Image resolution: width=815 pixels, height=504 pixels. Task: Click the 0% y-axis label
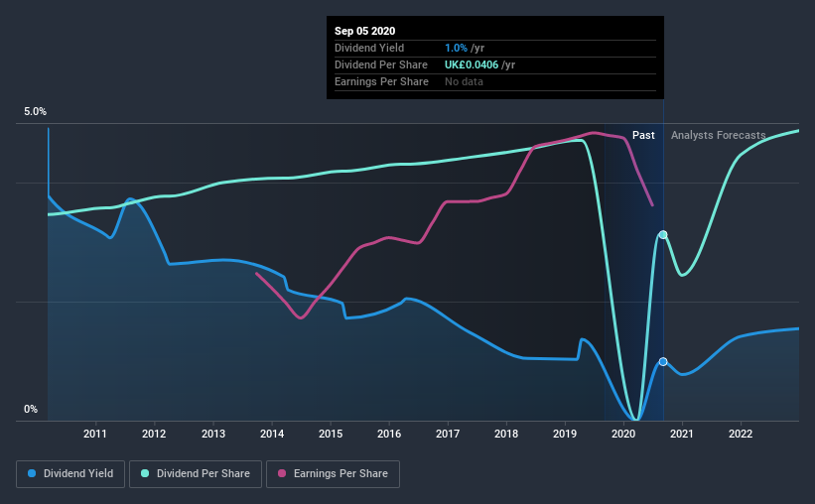point(31,410)
